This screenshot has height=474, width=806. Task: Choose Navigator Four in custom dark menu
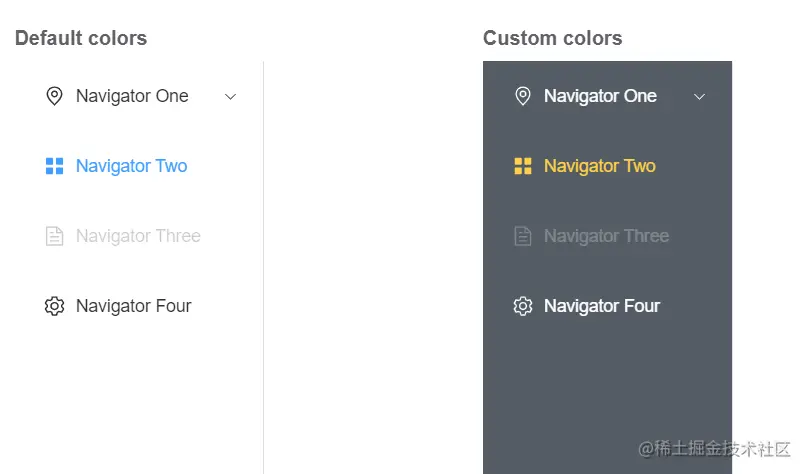[x=602, y=306]
